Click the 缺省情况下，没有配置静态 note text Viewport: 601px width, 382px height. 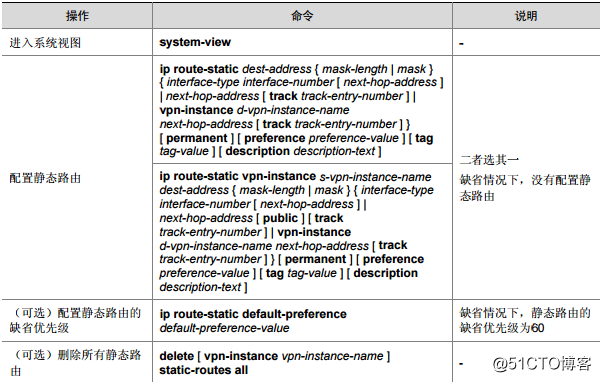point(525,180)
